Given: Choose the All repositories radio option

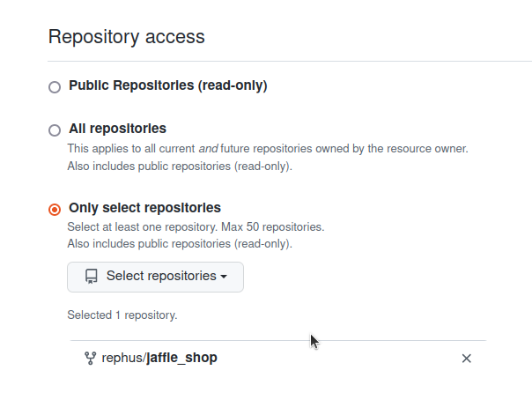Looking at the screenshot, I should click(55, 130).
